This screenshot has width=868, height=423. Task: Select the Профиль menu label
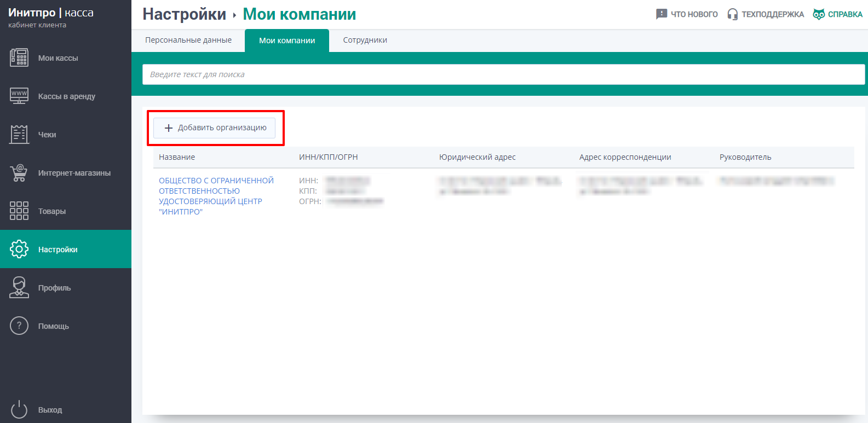click(55, 288)
